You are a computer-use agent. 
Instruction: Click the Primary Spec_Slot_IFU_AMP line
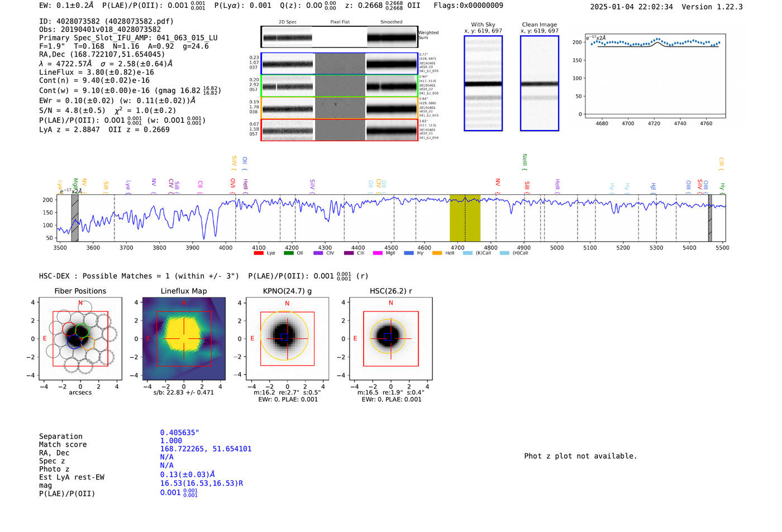click(128, 38)
